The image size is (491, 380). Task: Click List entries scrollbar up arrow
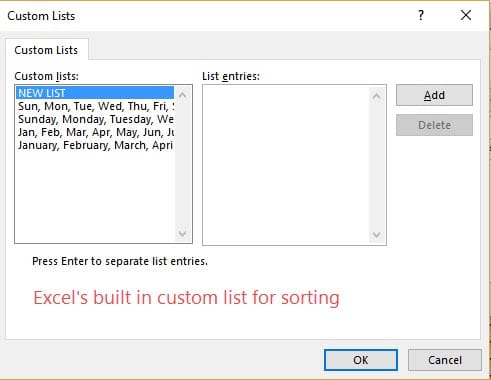[x=377, y=97]
